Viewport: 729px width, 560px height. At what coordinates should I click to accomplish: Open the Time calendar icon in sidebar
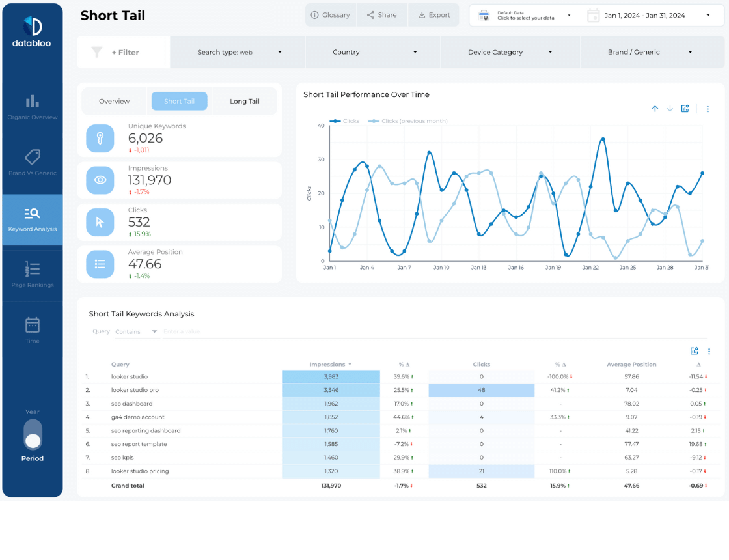coord(33,325)
